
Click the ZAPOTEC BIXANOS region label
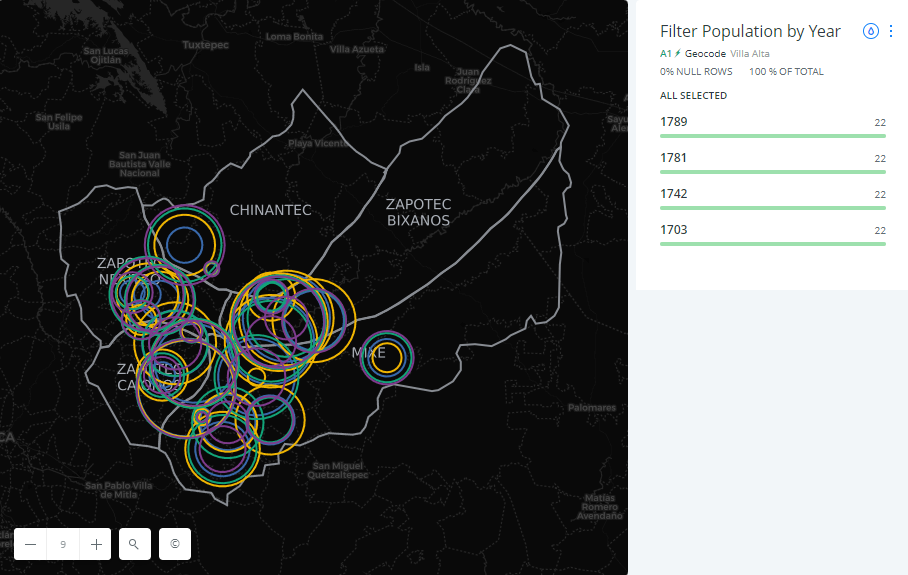[x=418, y=212]
